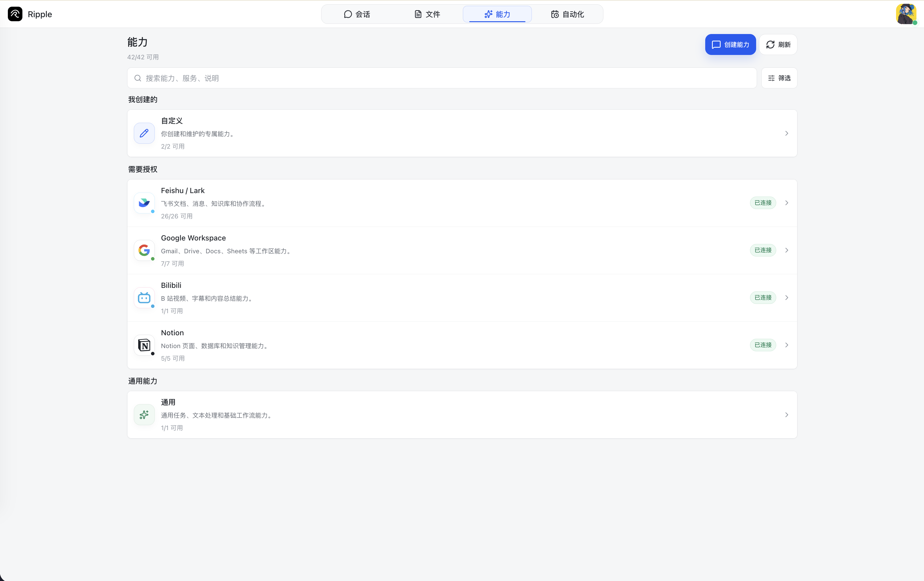This screenshot has height=581, width=924.
Task: Open the 通用 capability title
Action: pyautogui.click(x=168, y=402)
